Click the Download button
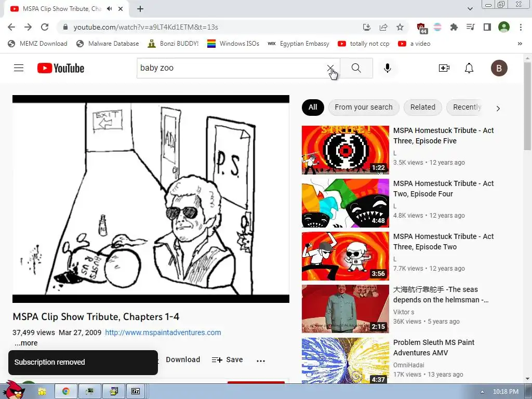 pyautogui.click(x=183, y=360)
